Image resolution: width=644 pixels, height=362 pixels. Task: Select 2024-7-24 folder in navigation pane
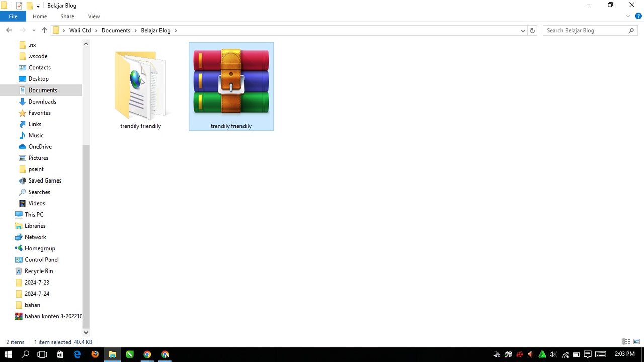tap(37, 294)
